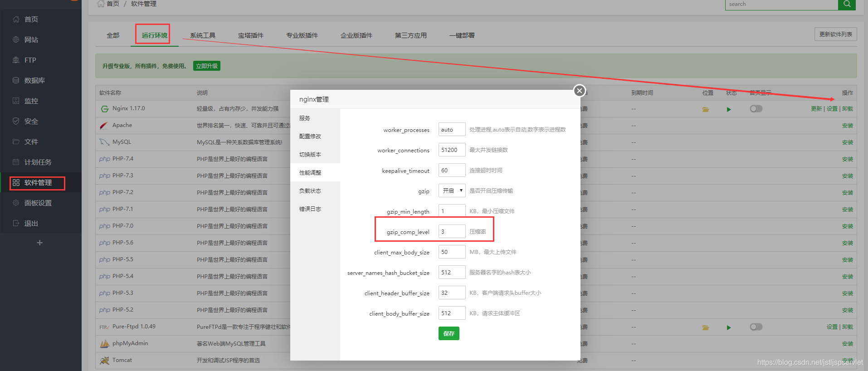Click the logout icon in sidebar

click(16, 223)
